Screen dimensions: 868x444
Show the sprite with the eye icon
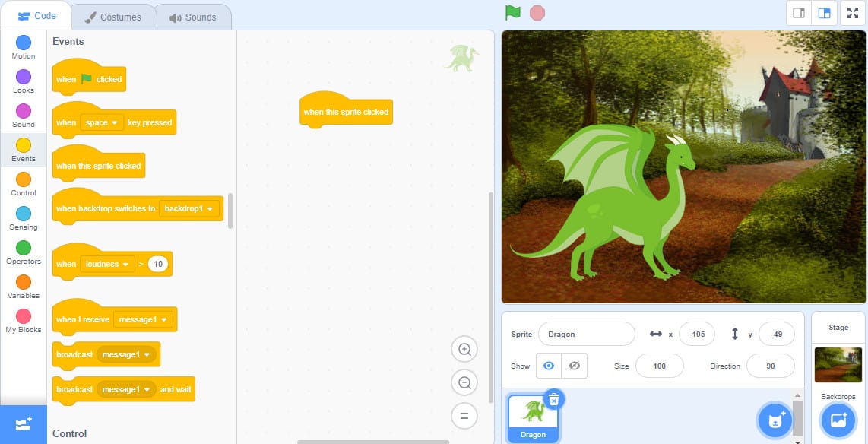549,366
